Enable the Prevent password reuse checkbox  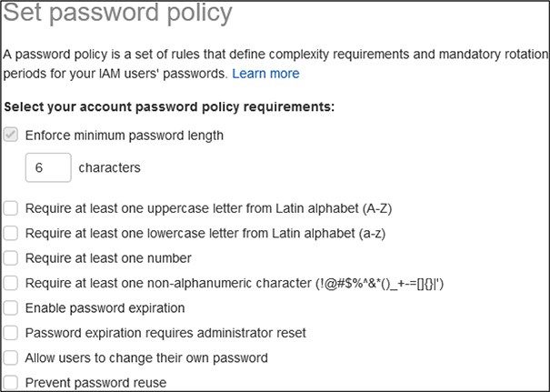point(11,382)
